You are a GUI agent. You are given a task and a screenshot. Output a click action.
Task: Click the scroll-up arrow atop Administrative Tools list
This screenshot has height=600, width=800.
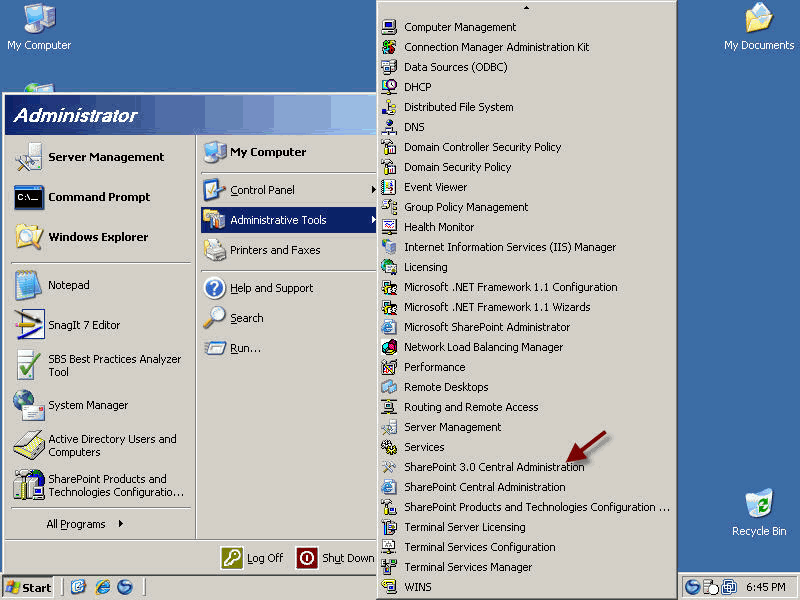pyautogui.click(x=526, y=8)
